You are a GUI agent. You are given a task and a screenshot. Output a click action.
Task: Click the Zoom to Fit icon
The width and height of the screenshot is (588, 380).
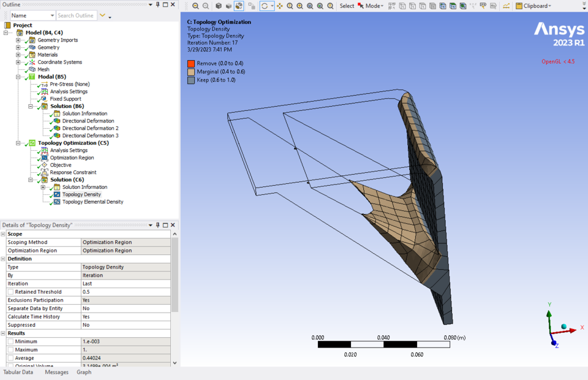click(309, 6)
